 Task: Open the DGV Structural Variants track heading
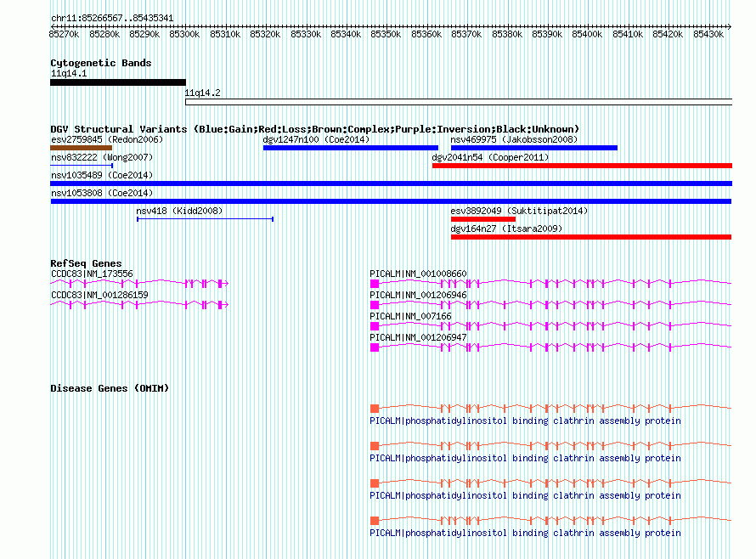[314, 129]
